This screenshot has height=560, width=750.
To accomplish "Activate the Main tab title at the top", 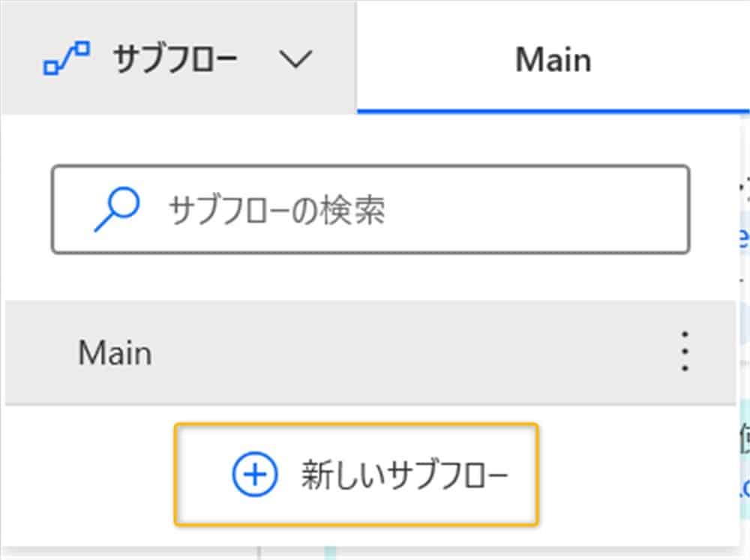I will coord(553,59).
